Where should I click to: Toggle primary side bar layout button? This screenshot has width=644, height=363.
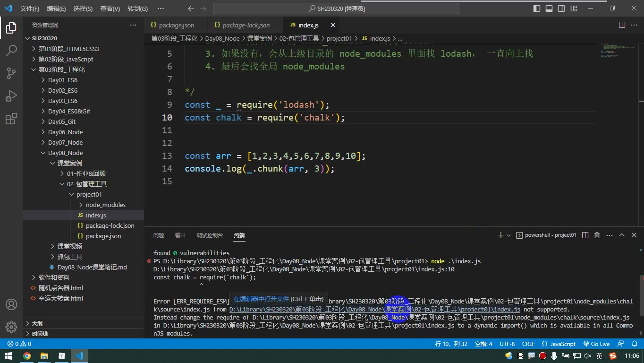[x=537, y=9]
